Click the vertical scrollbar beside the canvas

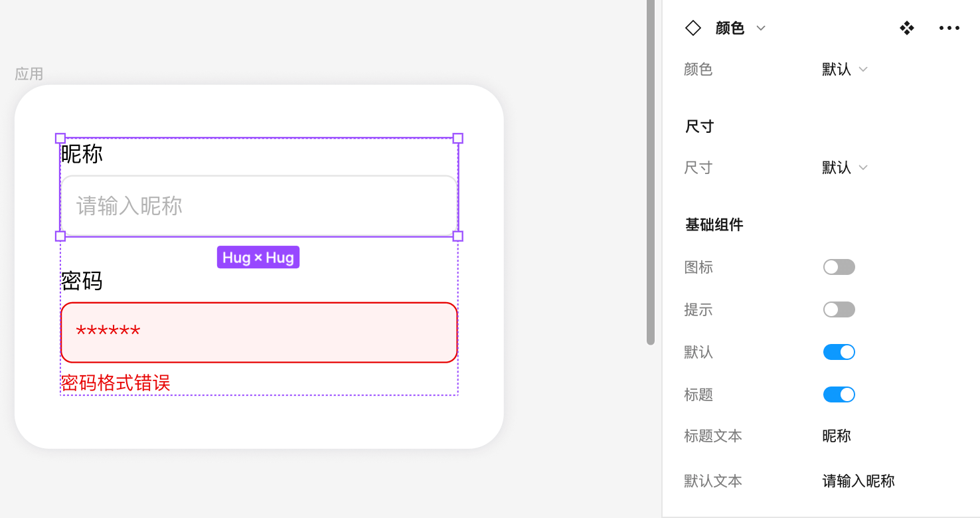pos(651,173)
